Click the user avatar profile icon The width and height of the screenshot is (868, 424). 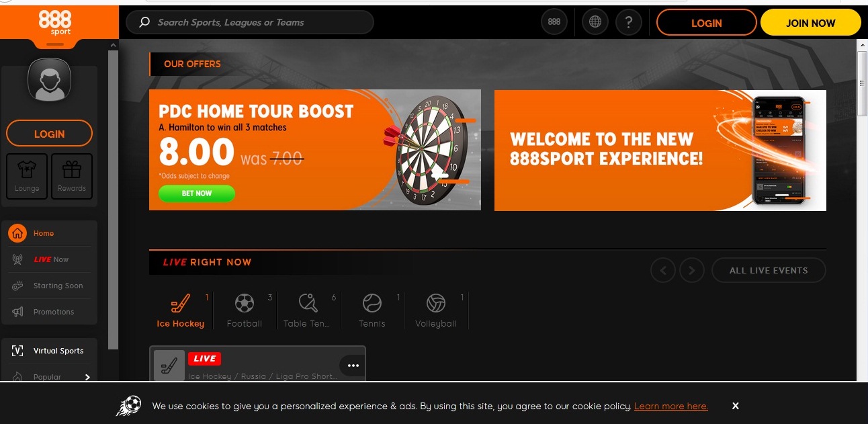coord(49,79)
